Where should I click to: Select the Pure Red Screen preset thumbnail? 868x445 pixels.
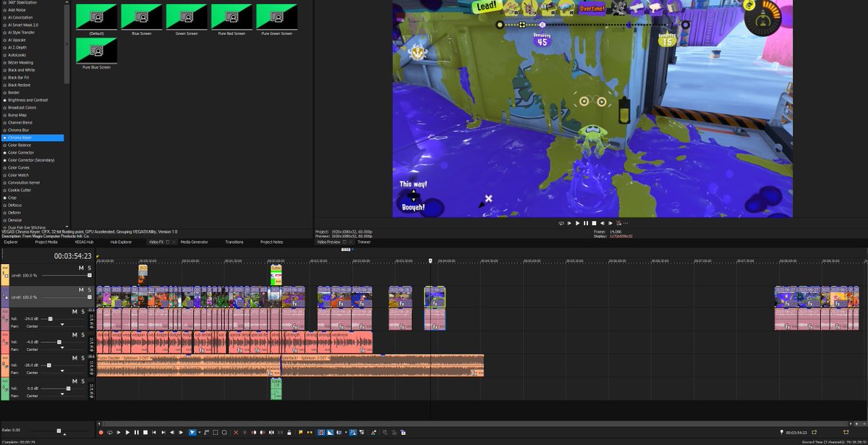[231, 16]
